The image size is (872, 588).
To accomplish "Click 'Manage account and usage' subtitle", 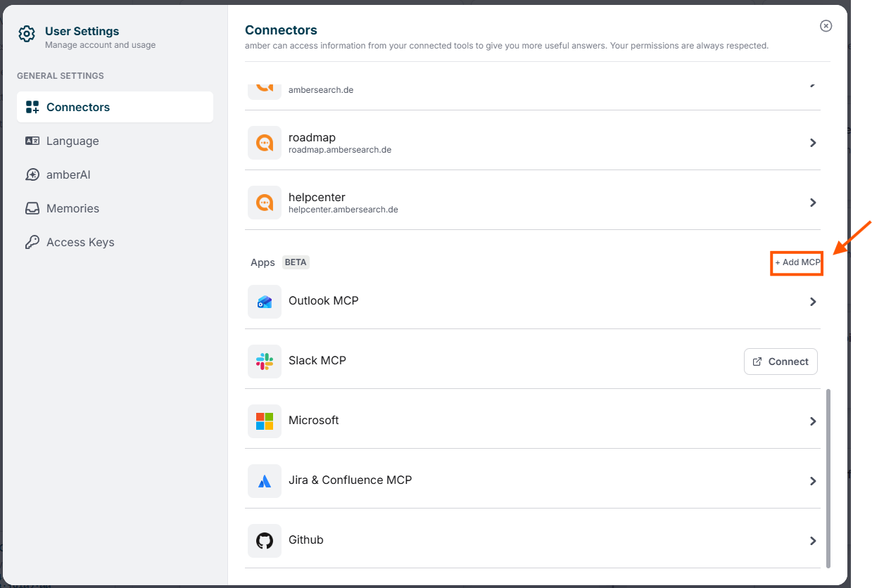I will 101,45.
